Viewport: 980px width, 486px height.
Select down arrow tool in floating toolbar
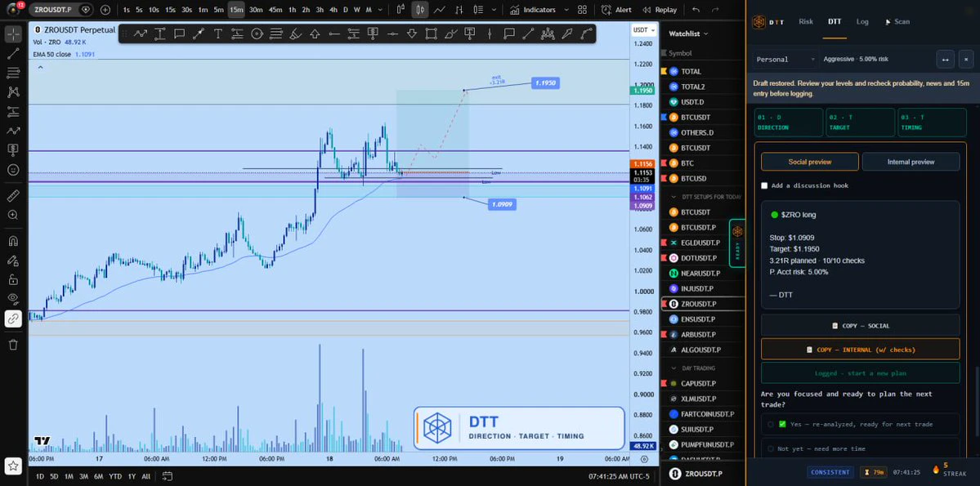411,33
